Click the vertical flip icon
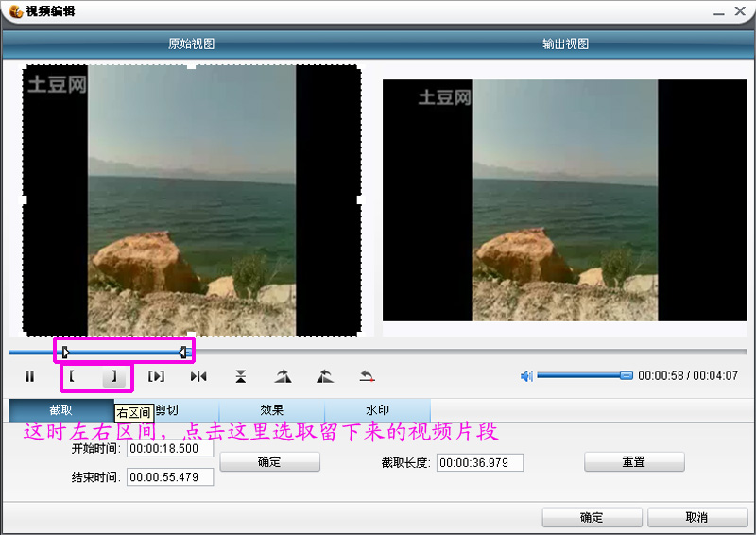The height and width of the screenshot is (535, 756). pyautogui.click(x=241, y=376)
